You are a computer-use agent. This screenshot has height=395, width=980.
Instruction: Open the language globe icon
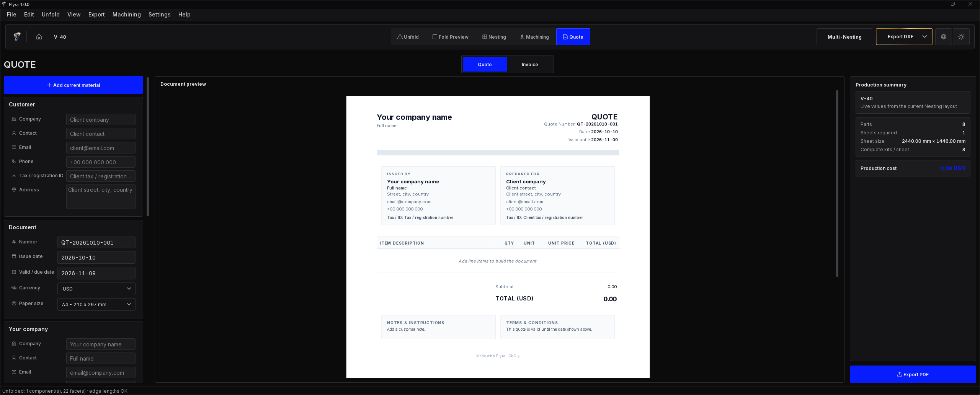click(944, 37)
